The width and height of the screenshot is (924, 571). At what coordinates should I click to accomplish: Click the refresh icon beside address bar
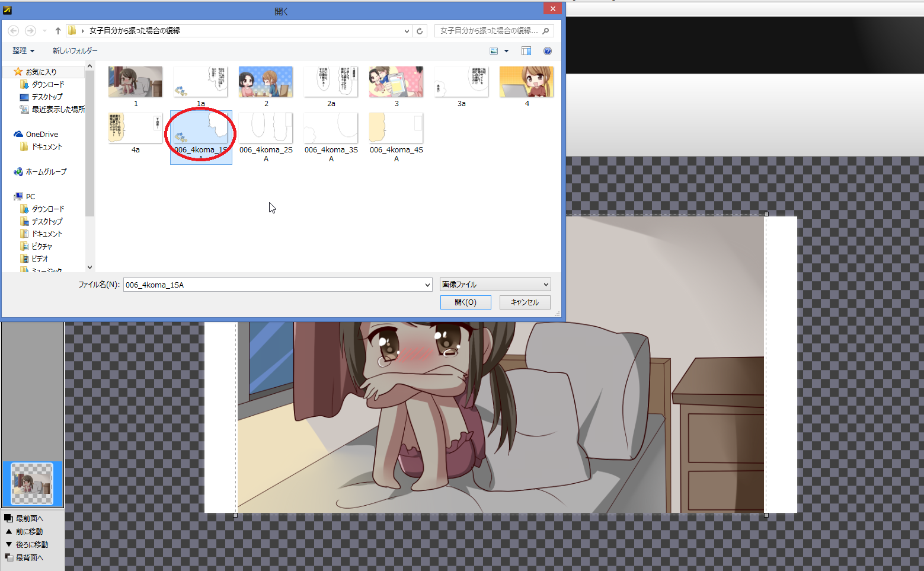coord(420,31)
